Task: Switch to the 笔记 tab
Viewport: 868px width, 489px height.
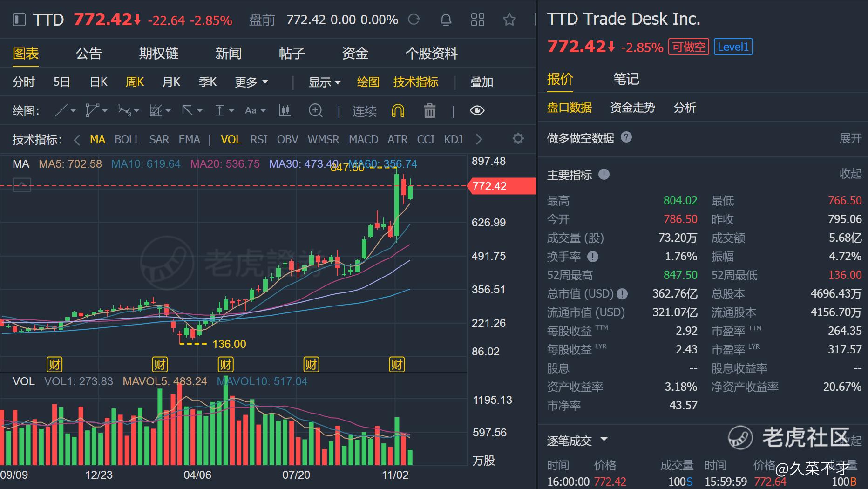Action: tap(626, 79)
